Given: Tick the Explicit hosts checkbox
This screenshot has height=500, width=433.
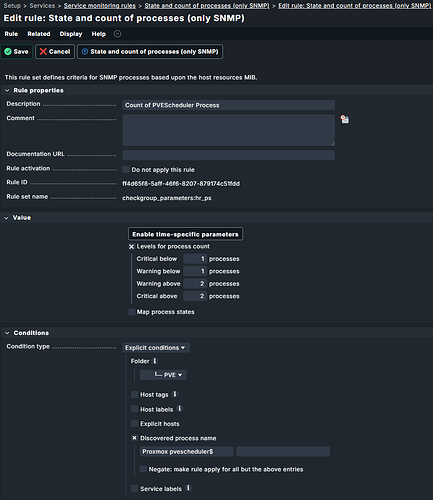Looking at the screenshot, I should point(135,423).
